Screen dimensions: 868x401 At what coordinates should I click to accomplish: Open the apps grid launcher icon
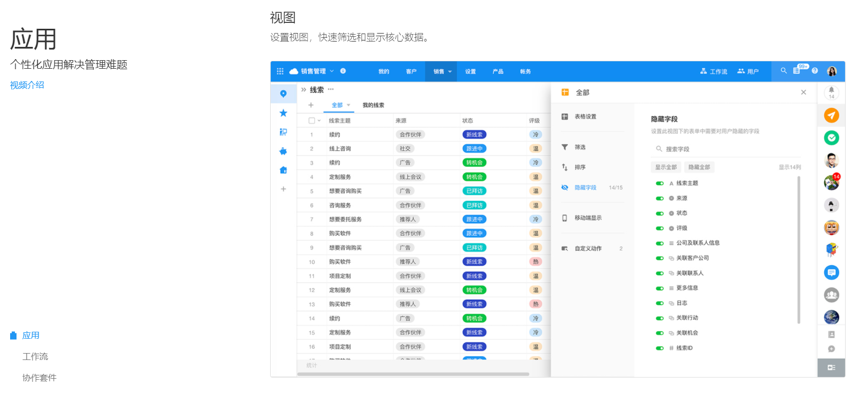click(x=280, y=71)
